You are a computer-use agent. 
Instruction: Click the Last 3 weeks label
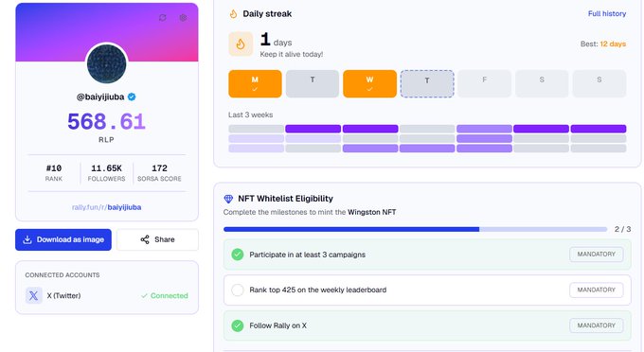pos(251,114)
